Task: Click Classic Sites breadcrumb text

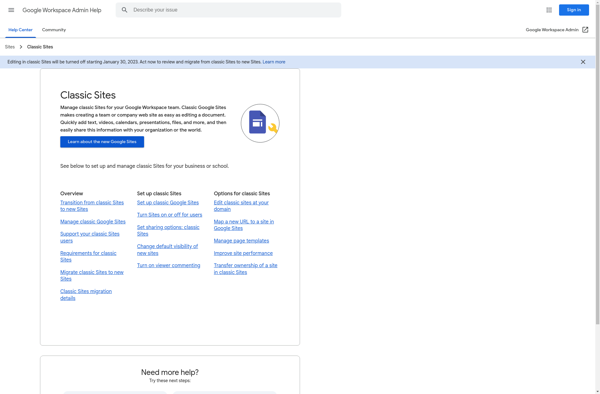Action: pos(40,47)
